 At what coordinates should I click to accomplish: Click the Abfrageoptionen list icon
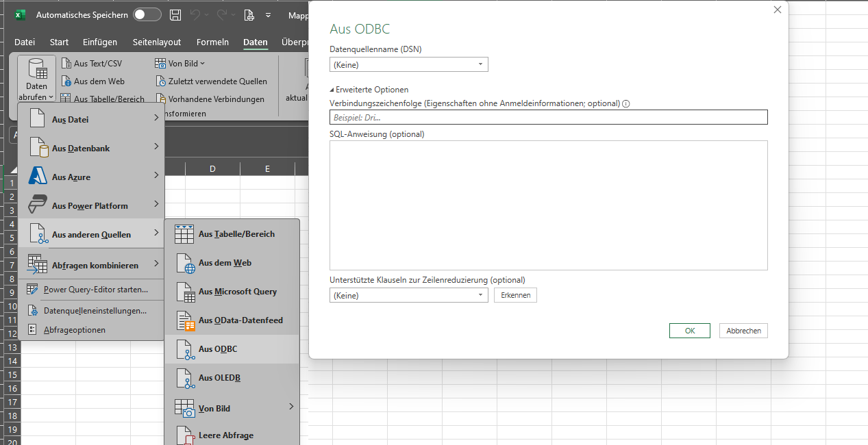32,329
